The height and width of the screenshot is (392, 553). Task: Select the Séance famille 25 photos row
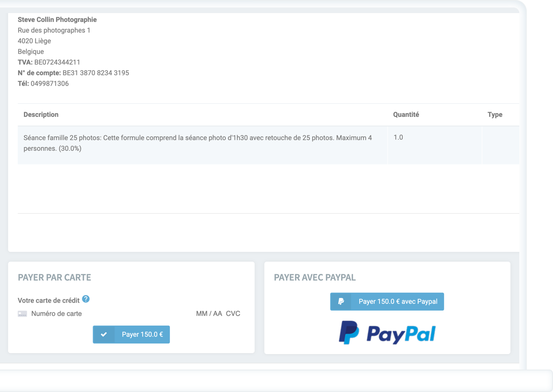199,143
